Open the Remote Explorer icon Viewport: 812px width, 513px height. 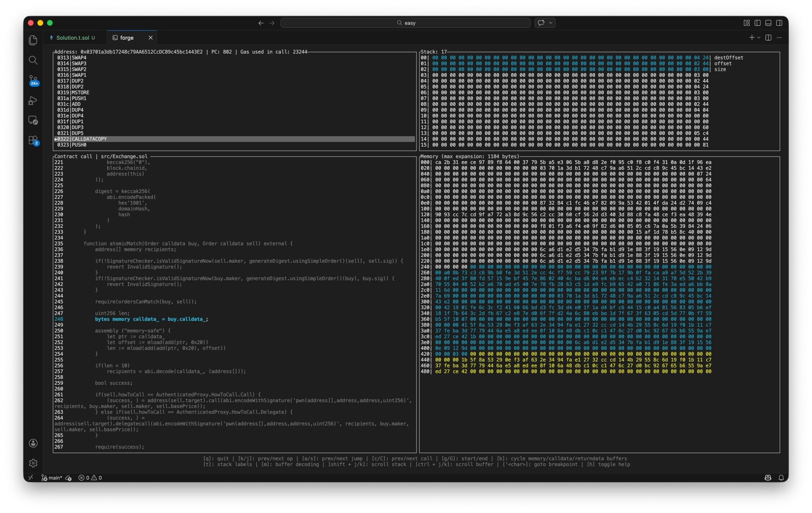pos(33,120)
